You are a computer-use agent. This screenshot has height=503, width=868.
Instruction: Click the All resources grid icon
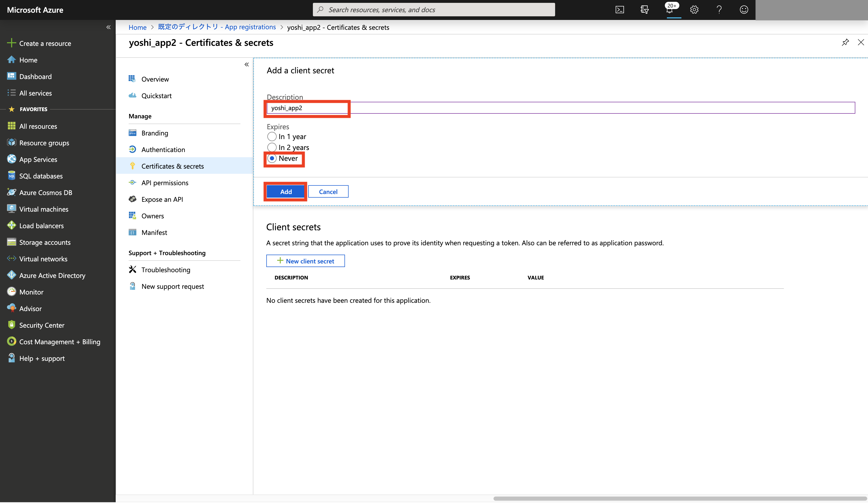click(11, 126)
